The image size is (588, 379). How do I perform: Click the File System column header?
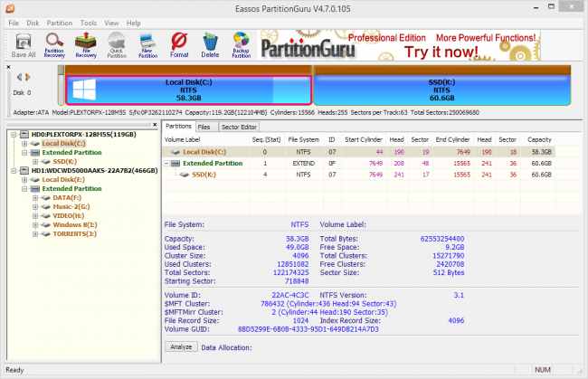(x=304, y=139)
